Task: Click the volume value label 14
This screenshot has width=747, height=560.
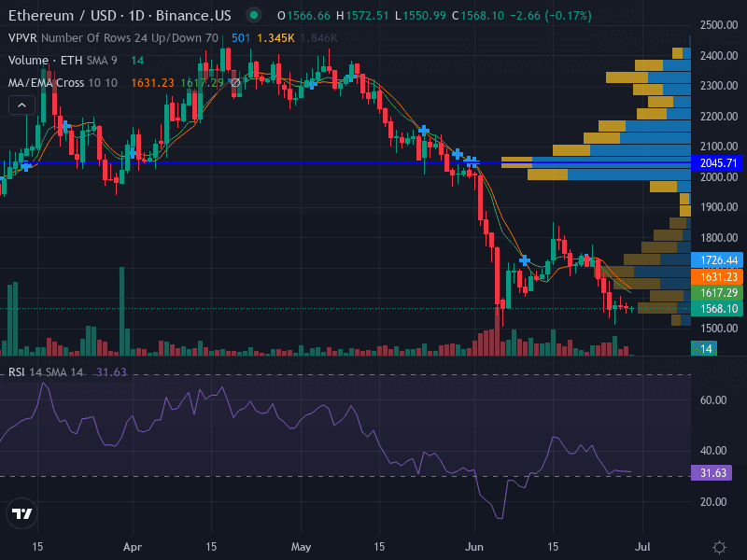Action: (706, 348)
